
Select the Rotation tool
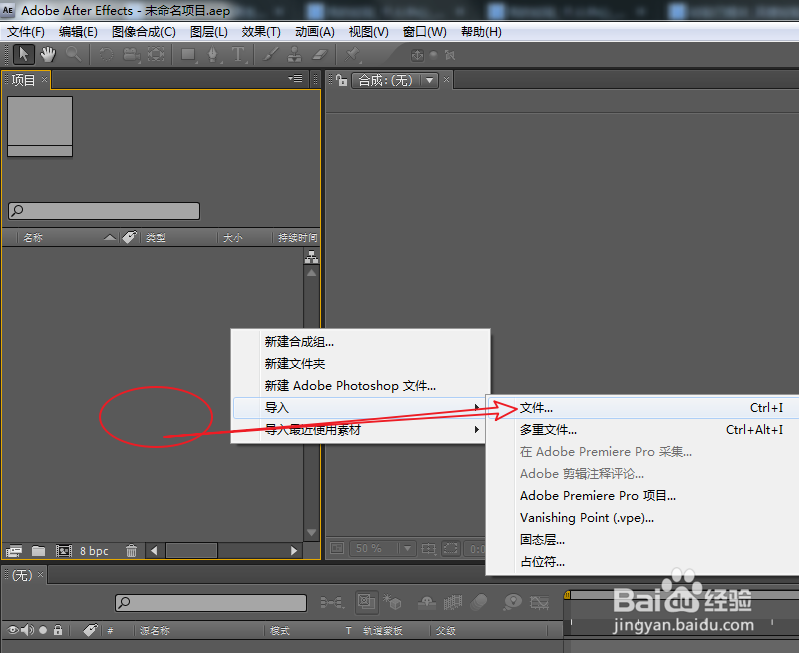point(106,54)
